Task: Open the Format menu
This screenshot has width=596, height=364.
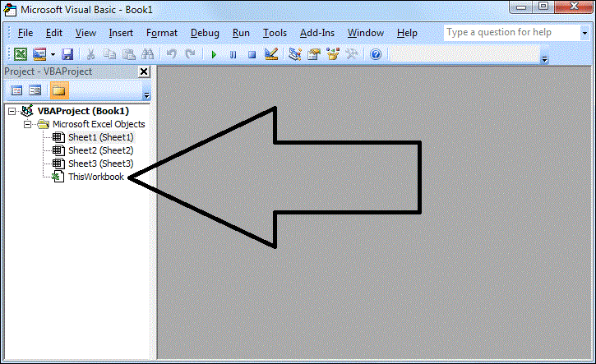Action: tap(162, 33)
